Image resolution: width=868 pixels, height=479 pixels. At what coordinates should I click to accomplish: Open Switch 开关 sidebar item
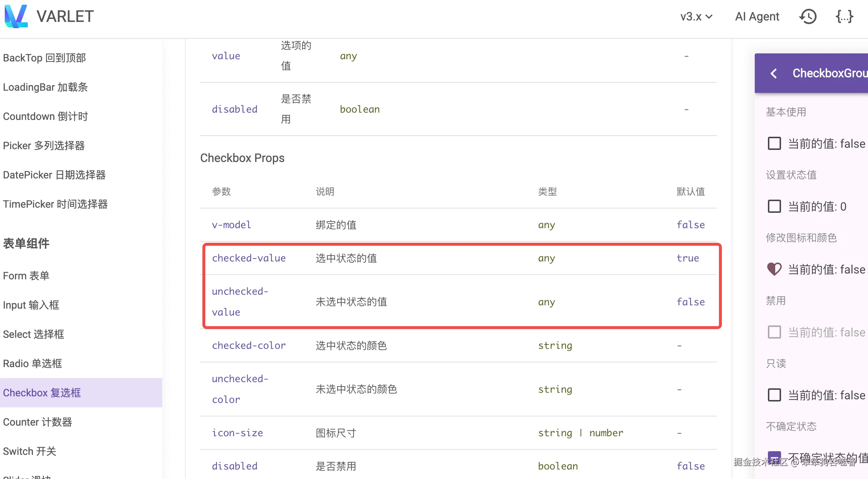coord(30,451)
